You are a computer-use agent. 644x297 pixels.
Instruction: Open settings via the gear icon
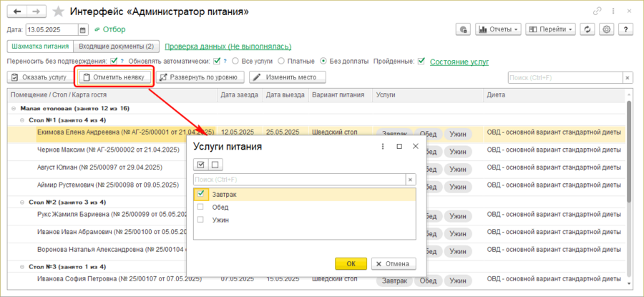(x=606, y=30)
